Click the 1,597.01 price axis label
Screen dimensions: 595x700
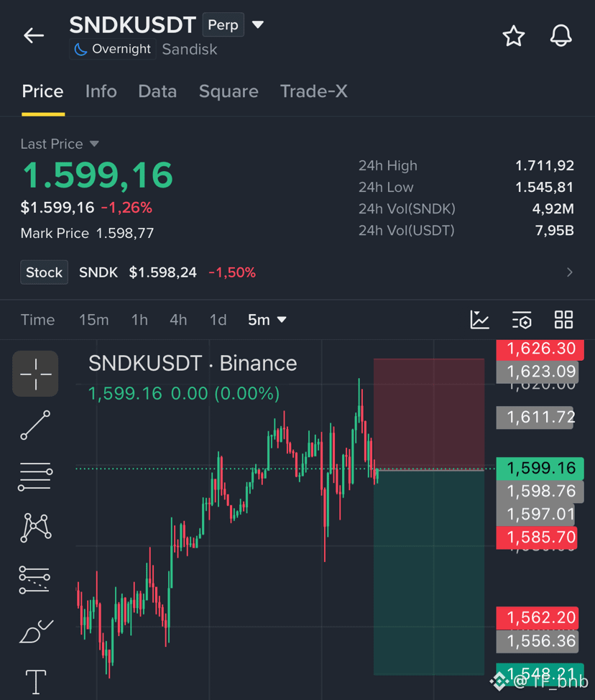pos(535,515)
